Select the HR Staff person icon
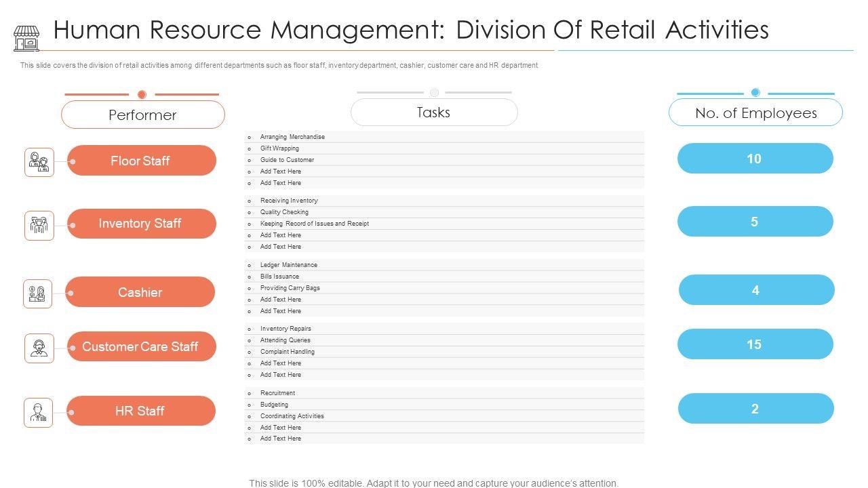Viewport: 868px width, 488px height. (38, 412)
